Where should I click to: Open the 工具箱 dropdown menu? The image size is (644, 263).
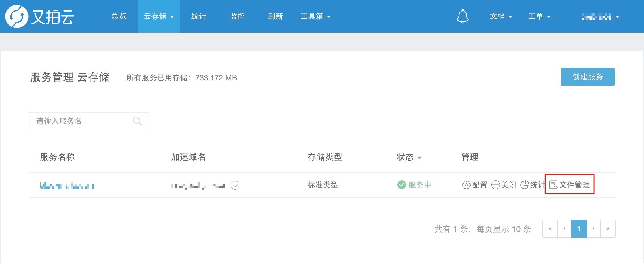(x=316, y=16)
